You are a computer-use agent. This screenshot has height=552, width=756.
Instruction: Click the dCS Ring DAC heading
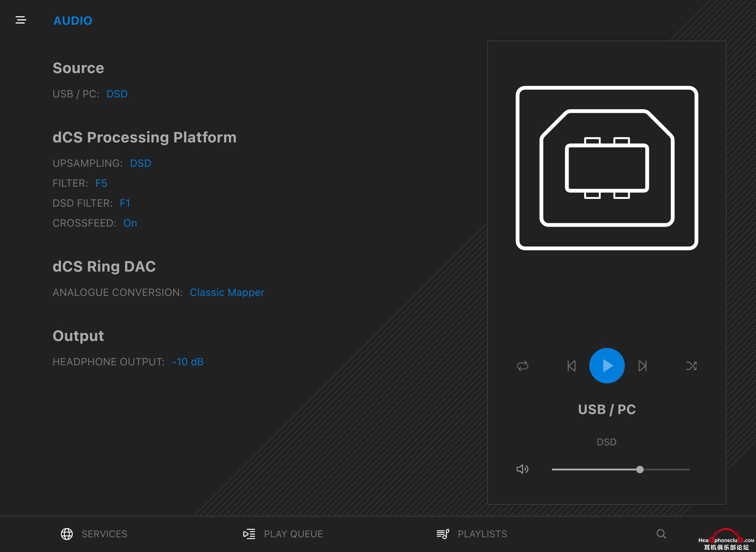click(x=104, y=266)
